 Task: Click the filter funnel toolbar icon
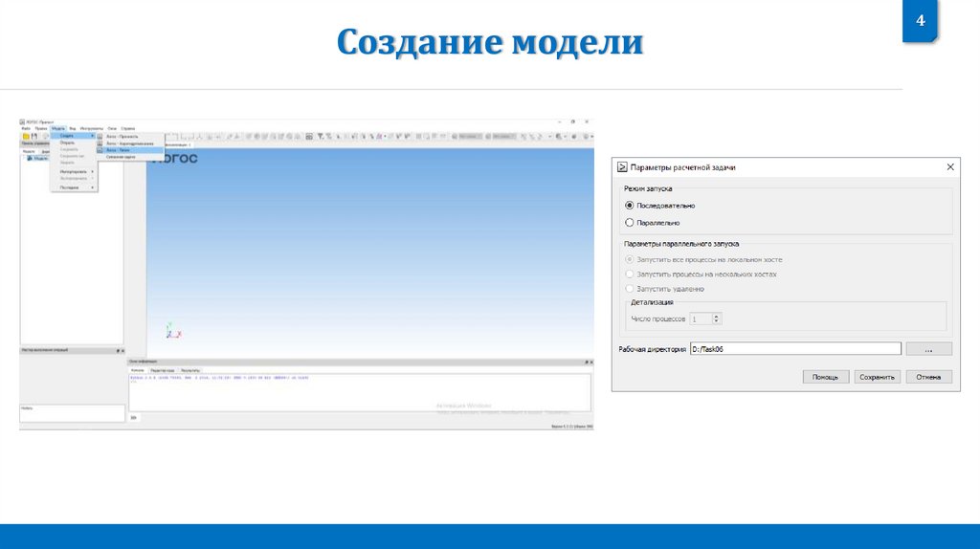[321, 136]
